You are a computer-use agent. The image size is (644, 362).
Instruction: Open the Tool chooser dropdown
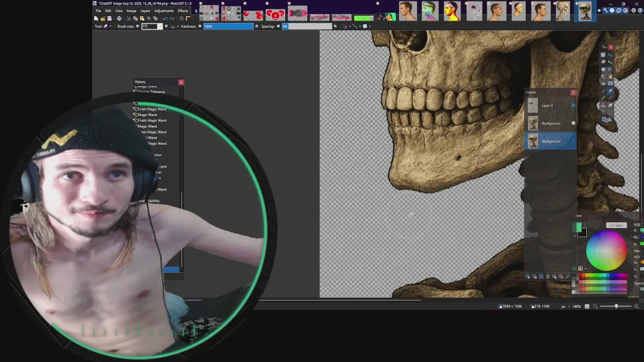pos(107,26)
